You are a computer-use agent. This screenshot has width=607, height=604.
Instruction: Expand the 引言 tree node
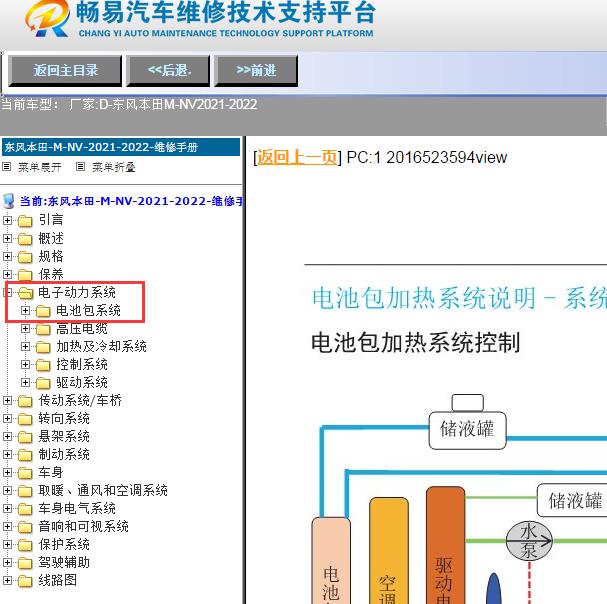click(x=7, y=220)
